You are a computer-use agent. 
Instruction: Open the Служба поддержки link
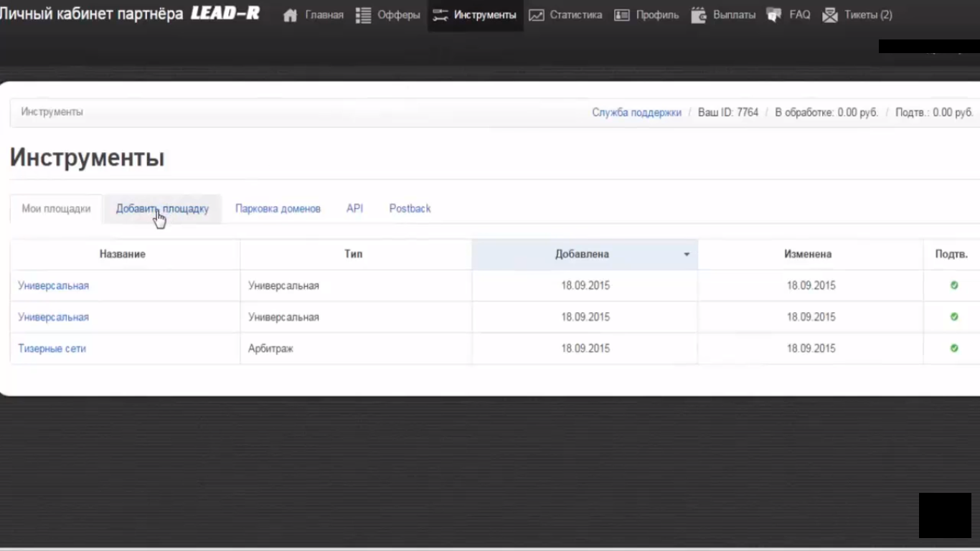point(636,113)
